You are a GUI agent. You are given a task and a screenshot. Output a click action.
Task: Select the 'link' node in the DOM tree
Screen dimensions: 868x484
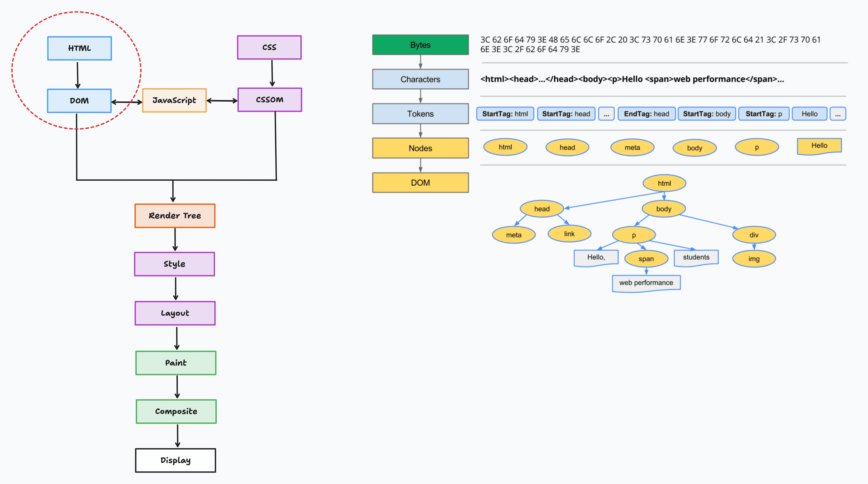(569, 234)
